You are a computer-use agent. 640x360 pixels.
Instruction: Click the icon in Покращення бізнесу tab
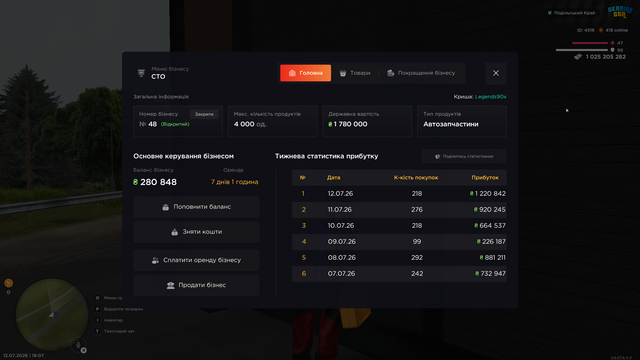click(x=391, y=73)
